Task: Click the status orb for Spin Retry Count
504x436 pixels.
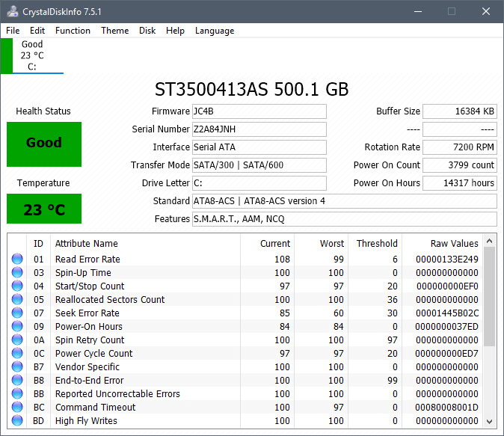Action: tap(17, 340)
